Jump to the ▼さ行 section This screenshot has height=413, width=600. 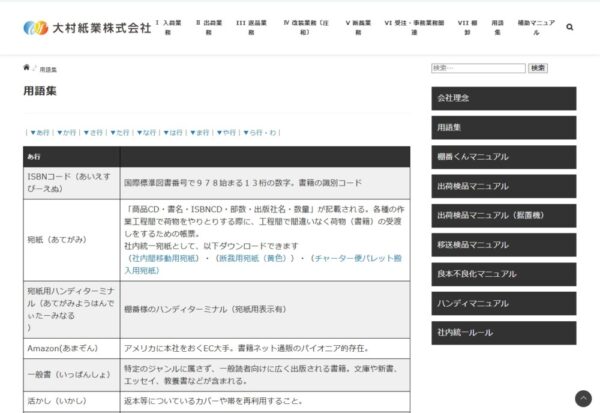click(93, 132)
